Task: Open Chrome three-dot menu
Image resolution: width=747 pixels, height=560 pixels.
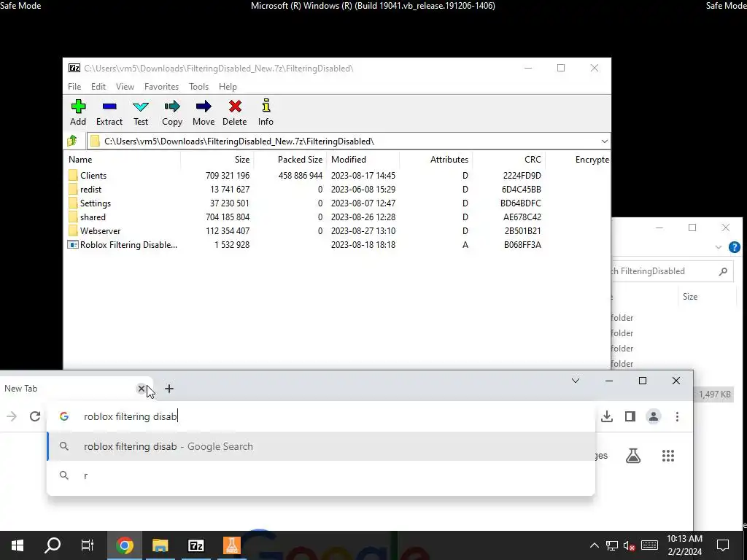Action: coord(677,416)
